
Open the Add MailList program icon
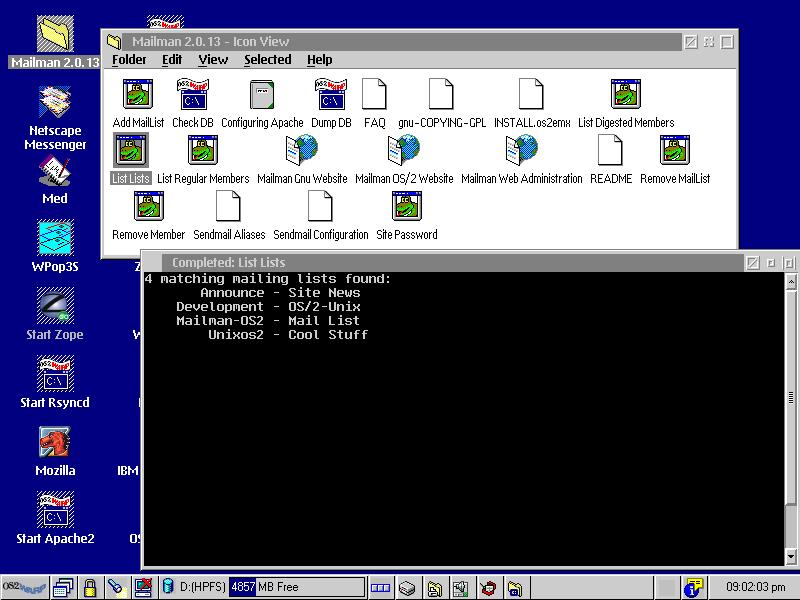(x=138, y=94)
